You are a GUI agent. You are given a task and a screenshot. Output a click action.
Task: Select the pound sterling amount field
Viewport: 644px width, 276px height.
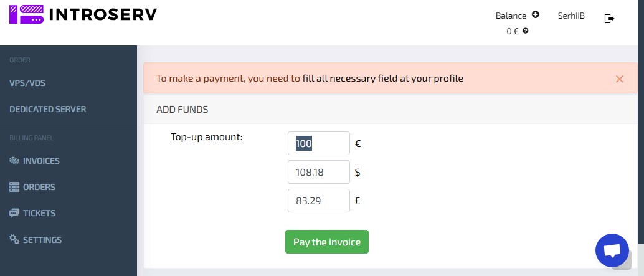[318, 201]
